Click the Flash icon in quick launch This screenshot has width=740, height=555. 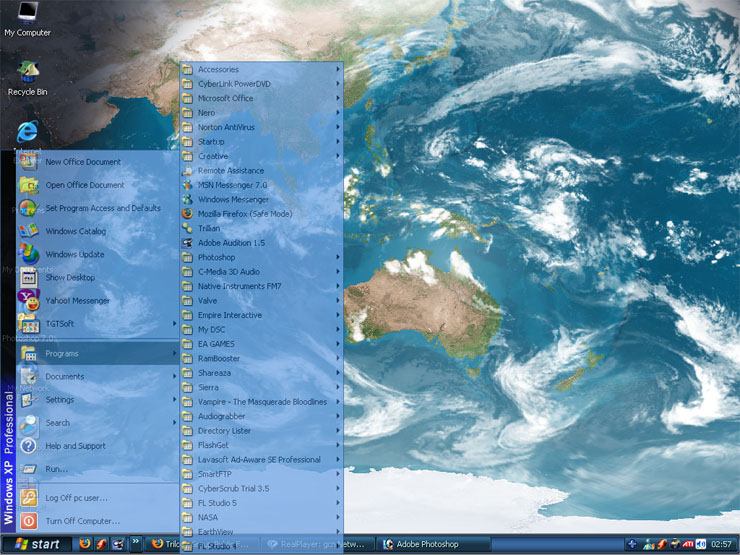pos(101,544)
